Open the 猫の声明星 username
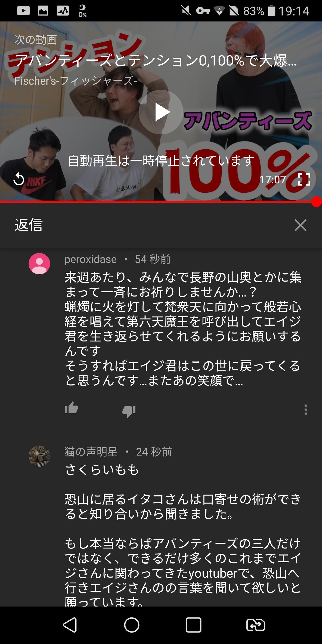The width and height of the screenshot is (322, 644). point(91,452)
